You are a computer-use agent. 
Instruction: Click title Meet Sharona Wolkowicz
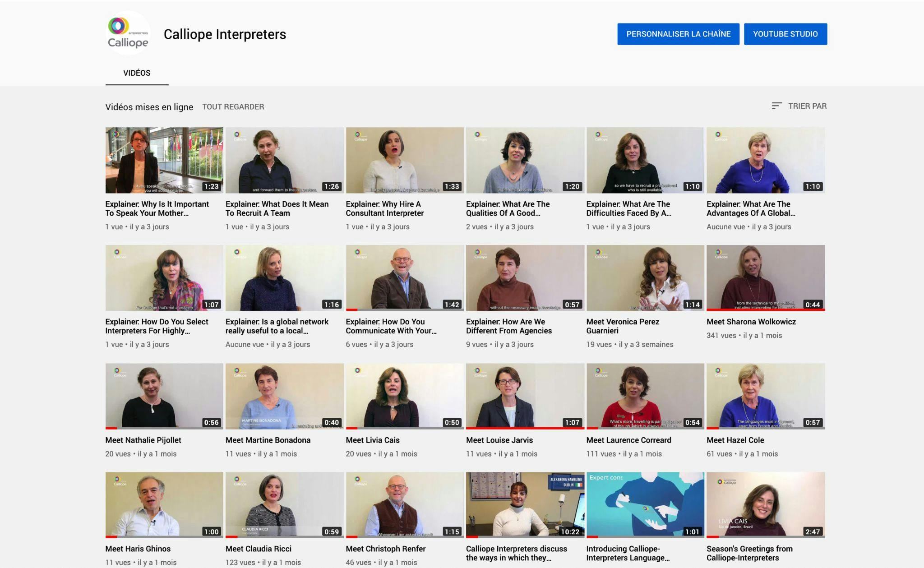751,322
